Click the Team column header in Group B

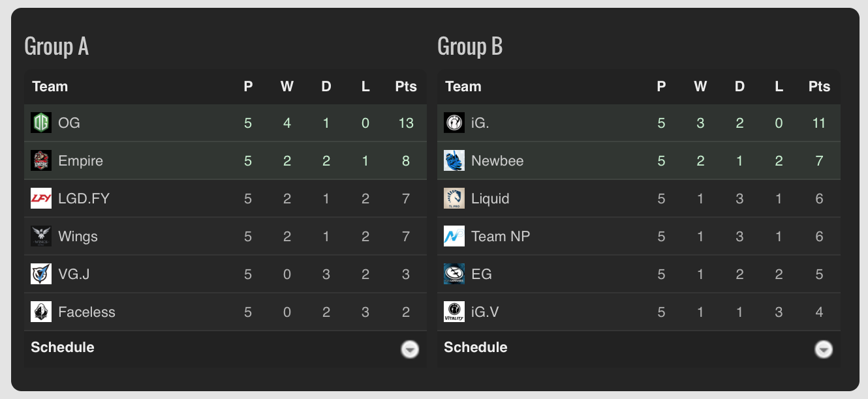[463, 87]
